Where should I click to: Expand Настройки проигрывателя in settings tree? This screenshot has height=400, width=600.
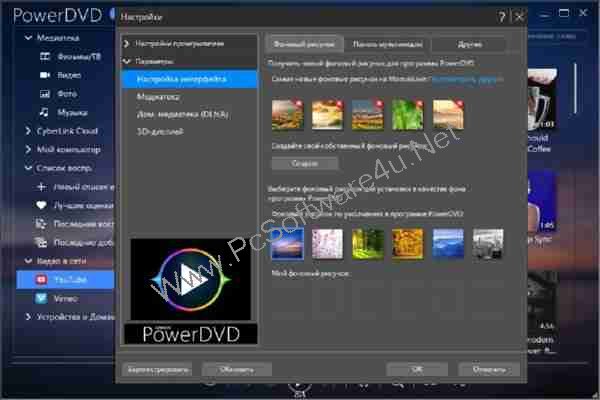(x=127, y=44)
